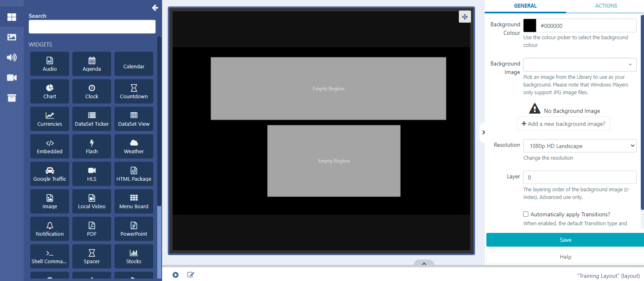Click the Layer input field
The width and height of the screenshot is (644, 281).
(x=580, y=177)
